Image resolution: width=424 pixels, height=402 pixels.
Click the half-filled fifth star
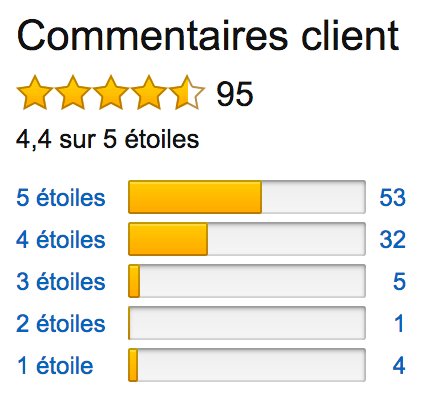click(x=187, y=93)
